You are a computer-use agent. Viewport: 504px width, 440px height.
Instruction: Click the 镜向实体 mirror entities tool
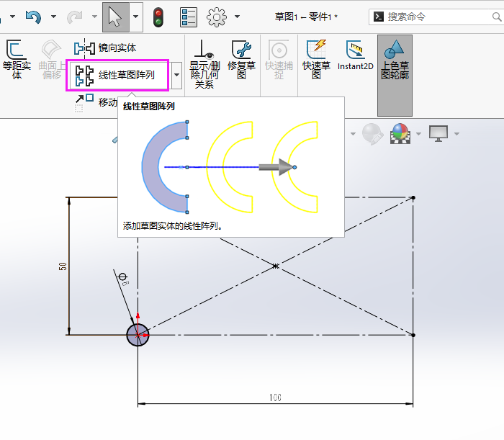(x=105, y=48)
